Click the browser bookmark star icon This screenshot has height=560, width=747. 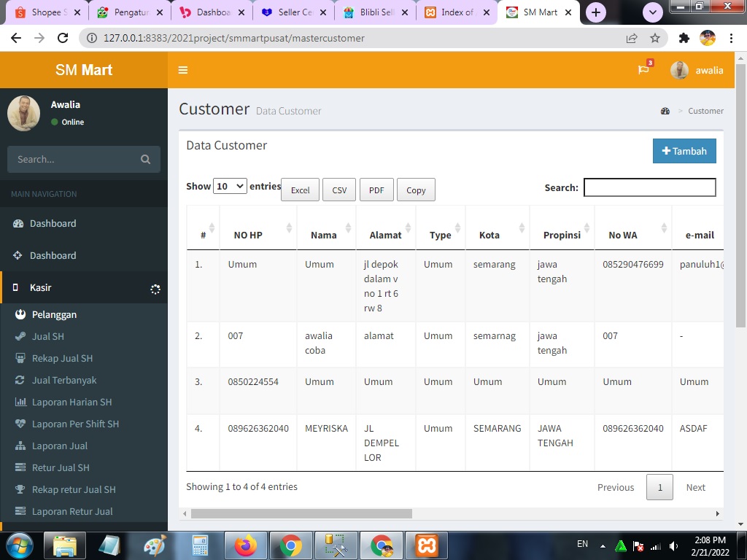pos(655,38)
